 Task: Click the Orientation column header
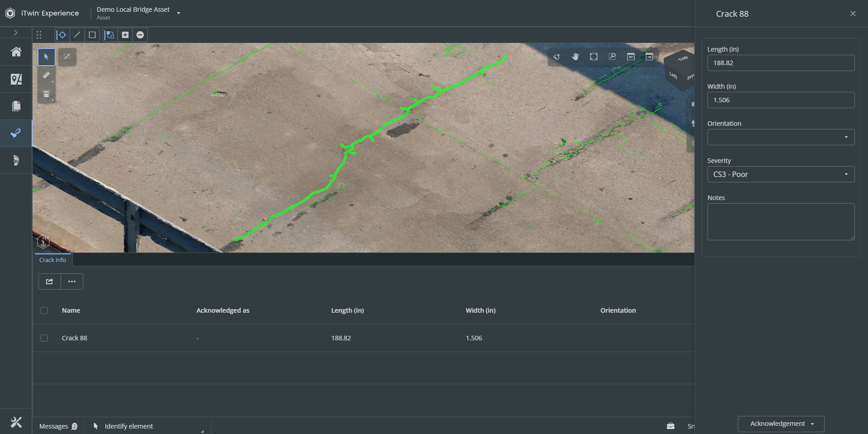click(618, 310)
